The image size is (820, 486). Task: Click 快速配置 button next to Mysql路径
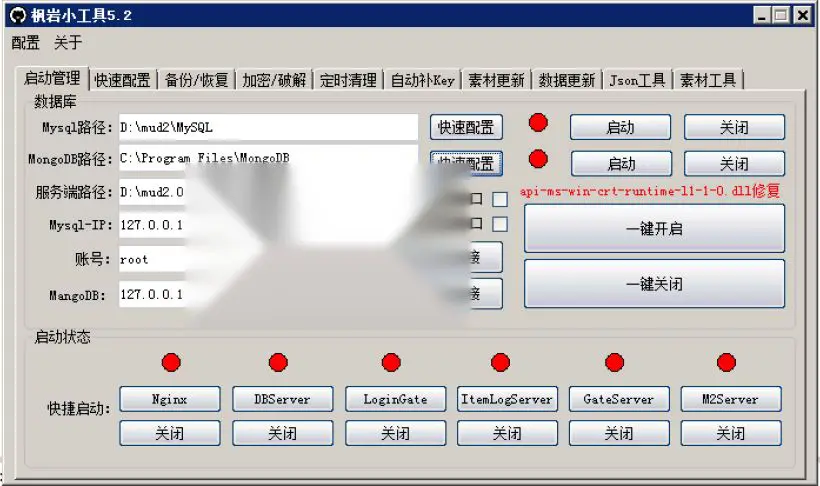pyautogui.click(x=466, y=127)
